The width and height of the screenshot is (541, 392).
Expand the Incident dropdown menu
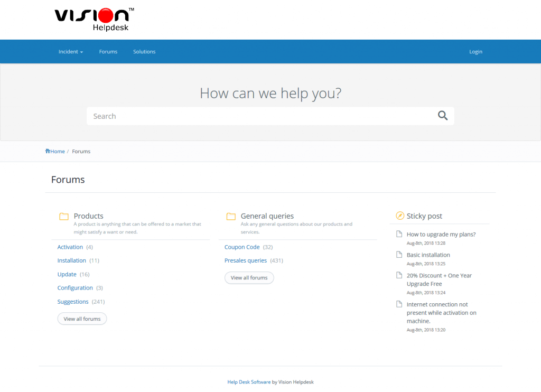[71, 52]
